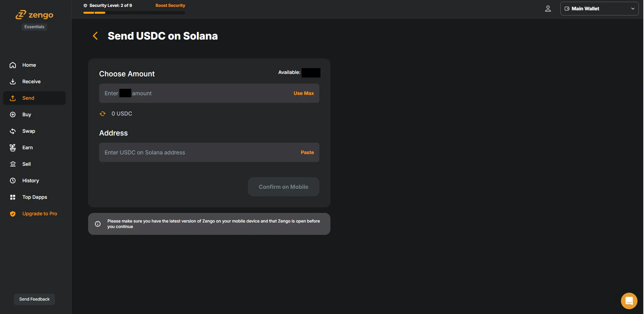Click the Confirm on Mobile button
644x314 pixels.
(x=283, y=187)
